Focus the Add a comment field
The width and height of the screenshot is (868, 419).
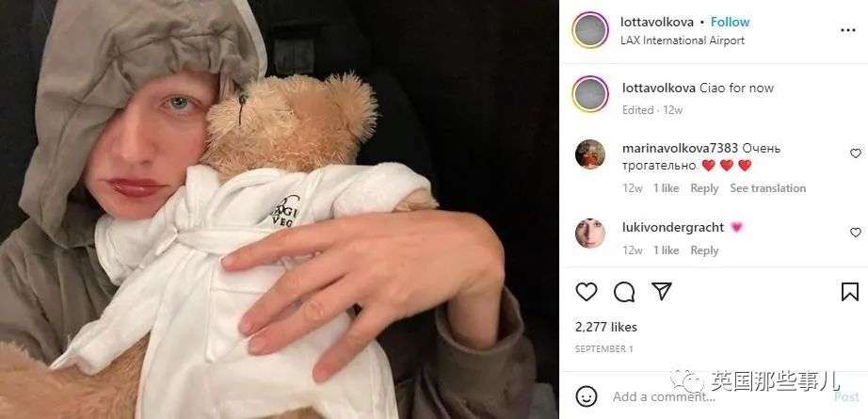pyautogui.click(x=719, y=396)
